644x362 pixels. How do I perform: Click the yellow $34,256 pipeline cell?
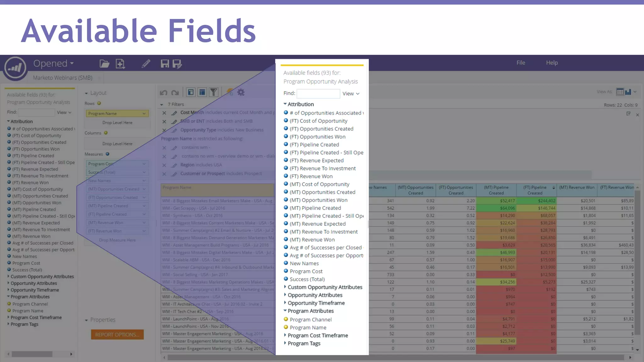(x=496, y=282)
